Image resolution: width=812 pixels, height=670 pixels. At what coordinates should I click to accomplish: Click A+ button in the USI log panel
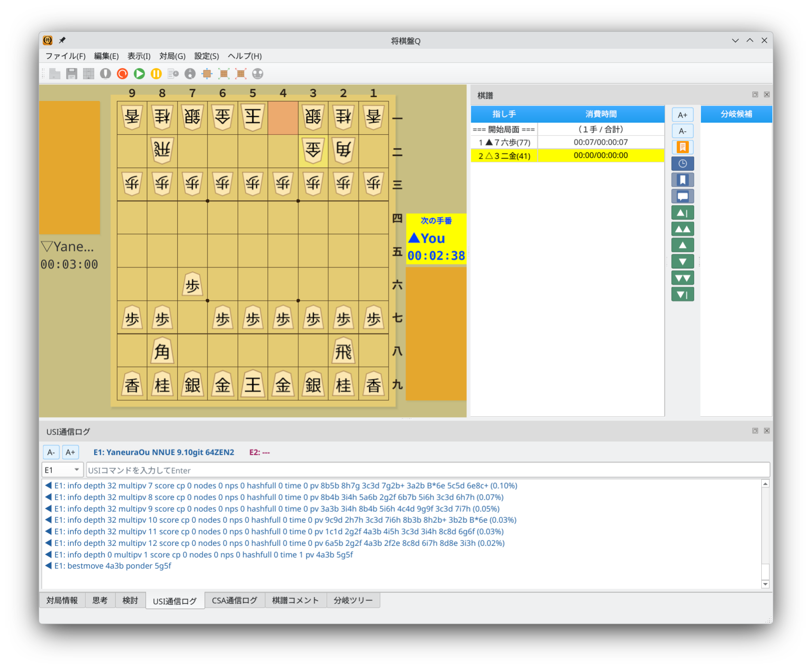pyautogui.click(x=70, y=452)
